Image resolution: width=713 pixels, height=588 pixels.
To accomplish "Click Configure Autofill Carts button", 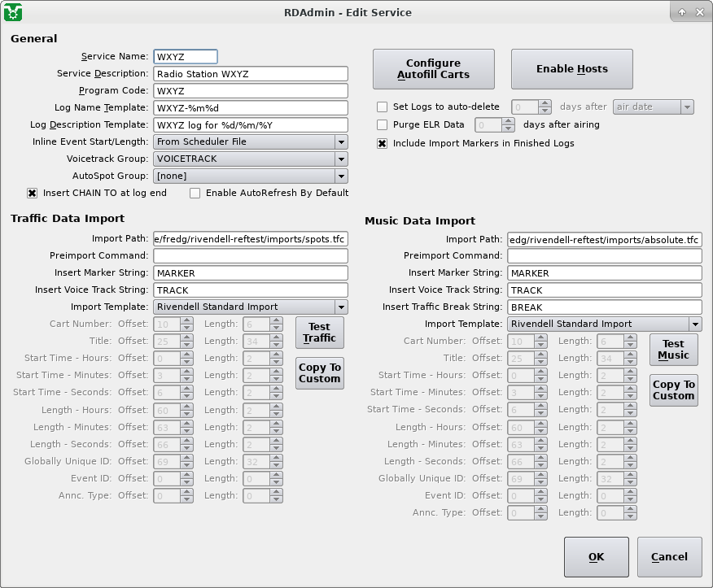I will tap(434, 69).
